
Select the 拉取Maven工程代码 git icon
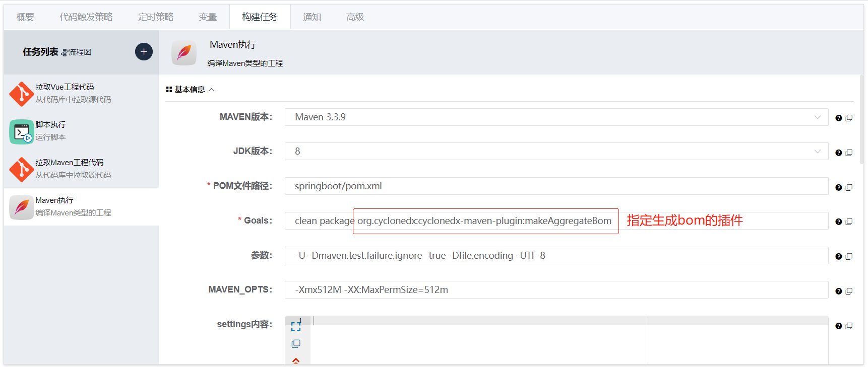click(x=22, y=169)
